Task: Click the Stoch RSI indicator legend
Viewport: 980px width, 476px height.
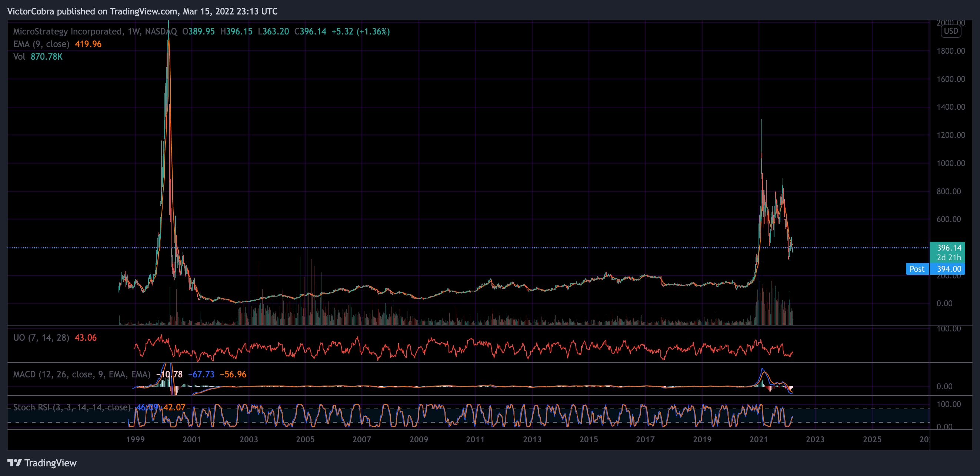Action: [x=72, y=407]
